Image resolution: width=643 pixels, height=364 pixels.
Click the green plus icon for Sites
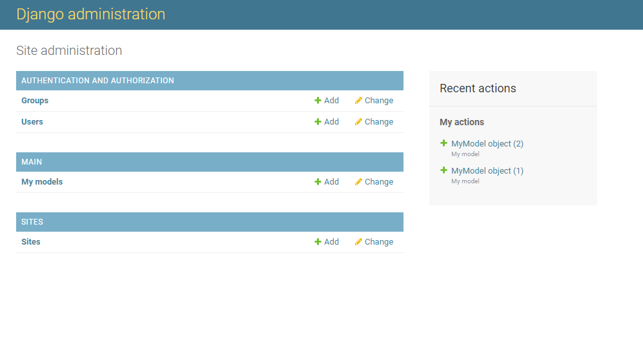pyautogui.click(x=318, y=242)
